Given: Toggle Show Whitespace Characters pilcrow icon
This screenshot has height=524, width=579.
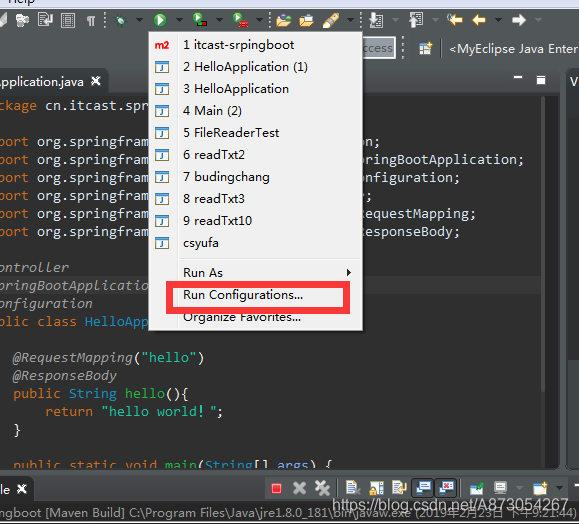Looking at the screenshot, I should pyautogui.click(x=90, y=21).
